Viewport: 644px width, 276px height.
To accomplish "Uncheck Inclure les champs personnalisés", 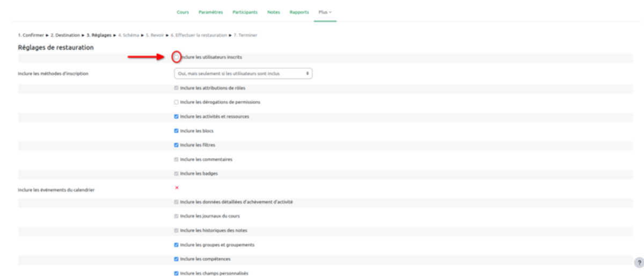I will coord(177,273).
